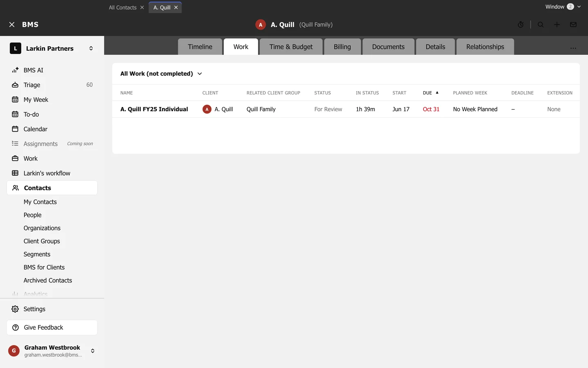Switch to the Time & Budget tab
Screen dimensions: 588x368
point(291,47)
